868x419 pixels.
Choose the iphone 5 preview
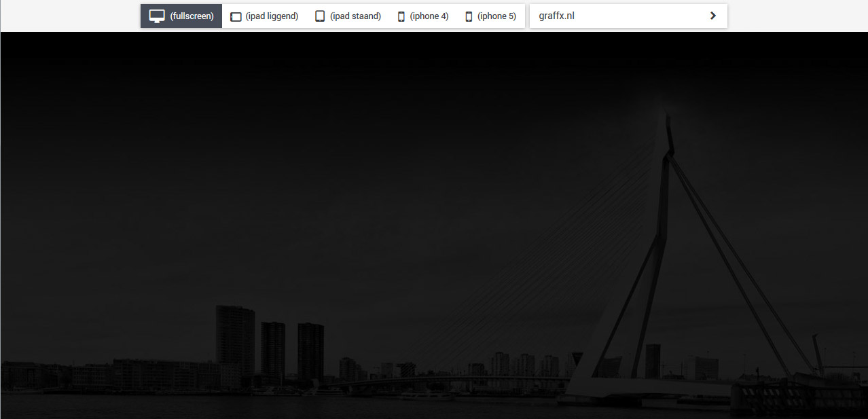click(x=490, y=16)
